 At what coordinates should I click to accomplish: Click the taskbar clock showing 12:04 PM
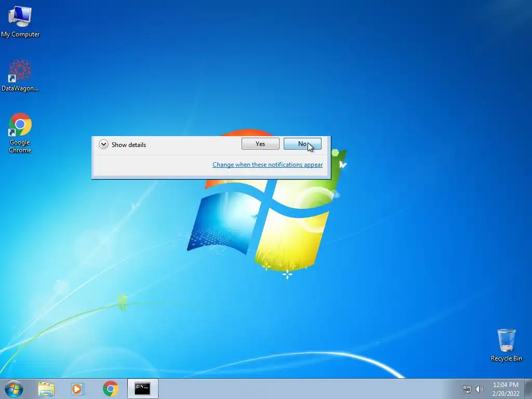click(x=506, y=389)
